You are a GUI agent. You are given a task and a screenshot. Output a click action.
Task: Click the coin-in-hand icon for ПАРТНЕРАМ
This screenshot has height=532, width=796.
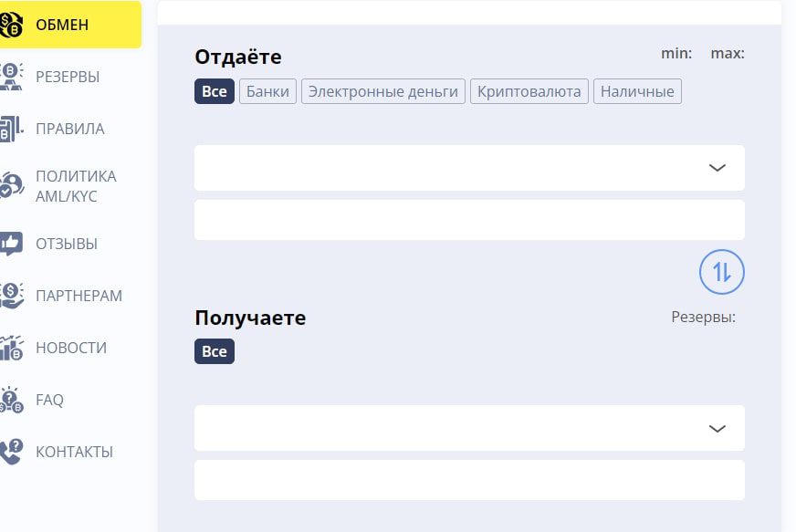pyautogui.click(x=11, y=296)
